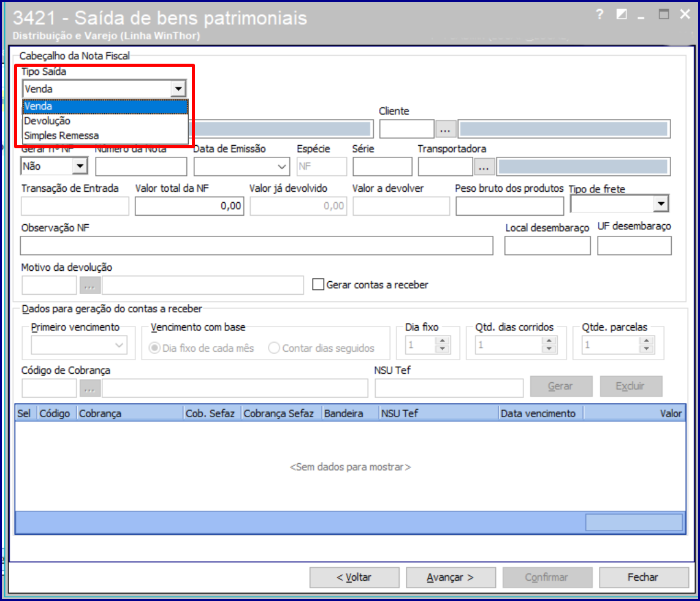
Task: Click the Voltar button
Action: [354, 577]
